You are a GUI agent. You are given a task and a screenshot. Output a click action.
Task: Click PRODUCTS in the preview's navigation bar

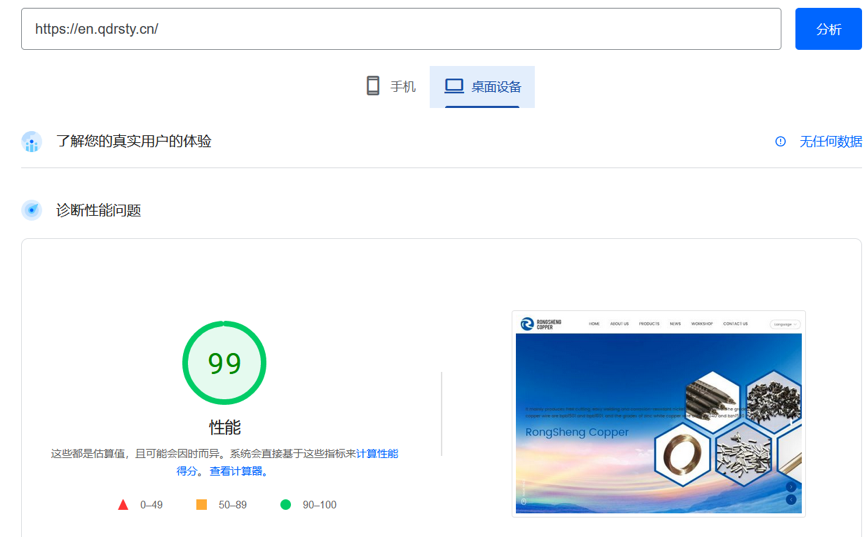click(x=649, y=324)
